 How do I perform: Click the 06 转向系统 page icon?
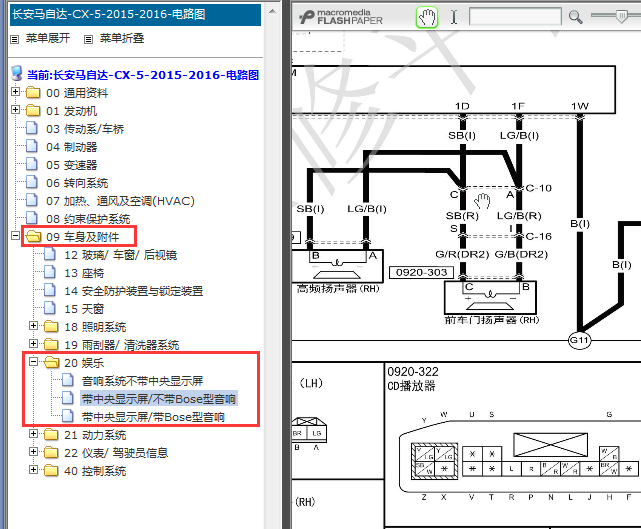[32, 182]
